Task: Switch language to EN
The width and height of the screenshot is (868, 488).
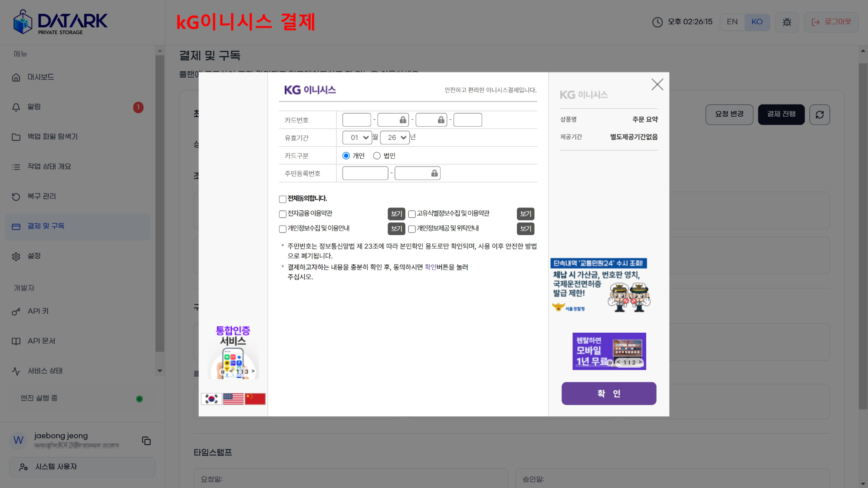Action: (732, 22)
